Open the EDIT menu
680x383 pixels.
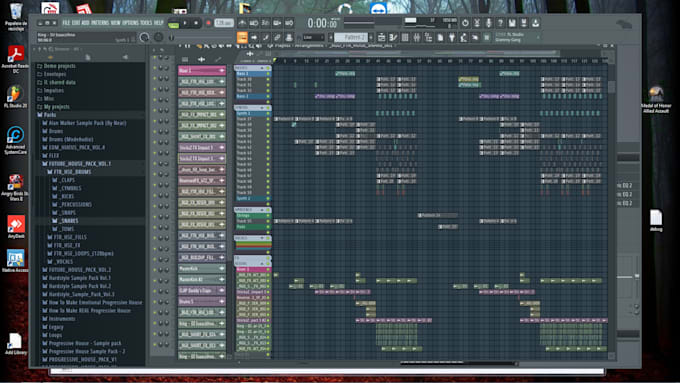pos(76,23)
